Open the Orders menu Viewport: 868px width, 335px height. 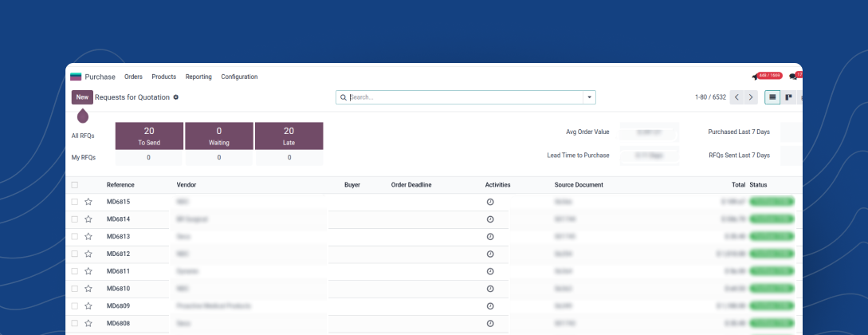[133, 77]
